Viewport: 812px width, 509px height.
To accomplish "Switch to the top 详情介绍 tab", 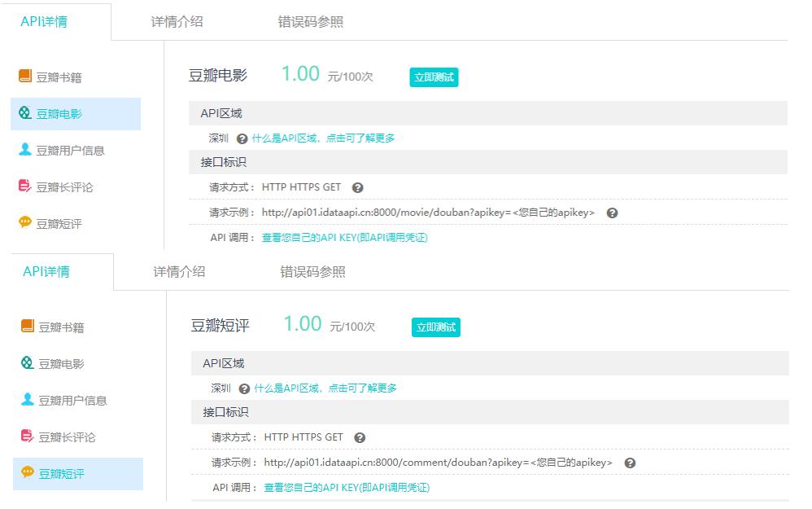I will [177, 22].
